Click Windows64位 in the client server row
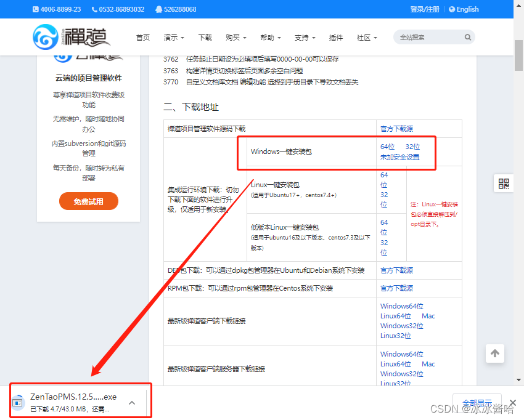524x420 pixels. pyautogui.click(x=402, y=354)
